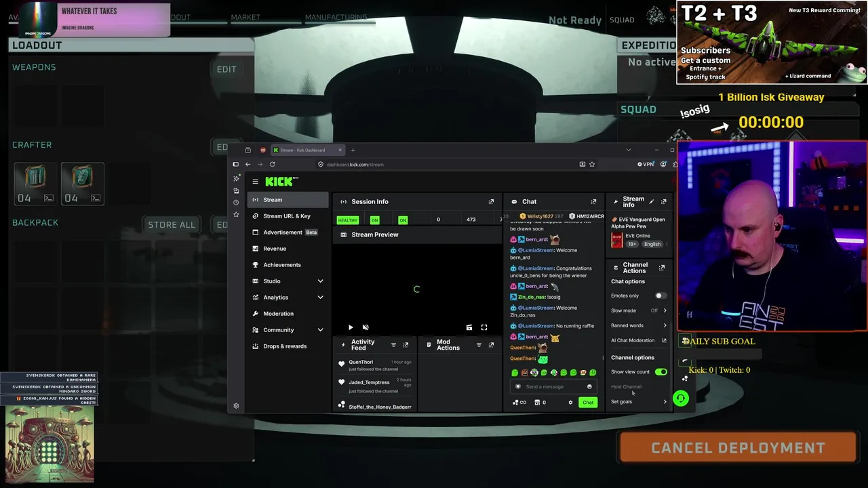Bookmark the Kick dashboard page
Viewport: 868px width, 488px height.
coord(592,164)
